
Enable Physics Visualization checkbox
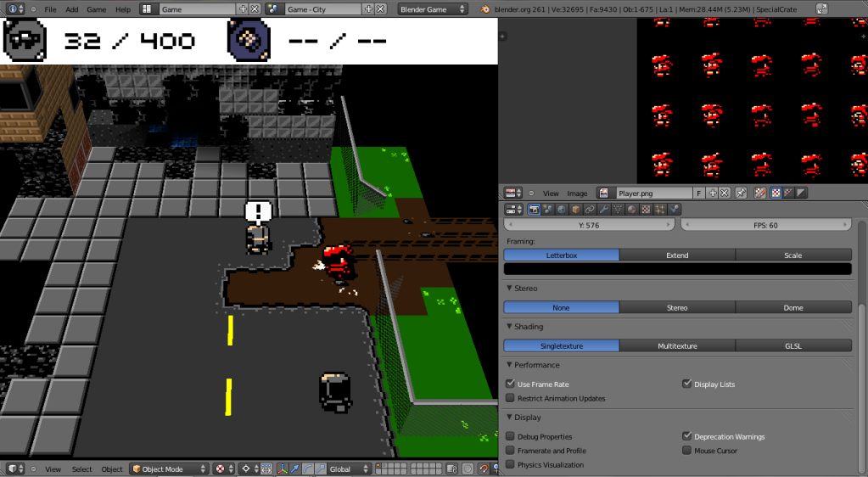pyautogui.click(x=511, y=464)
